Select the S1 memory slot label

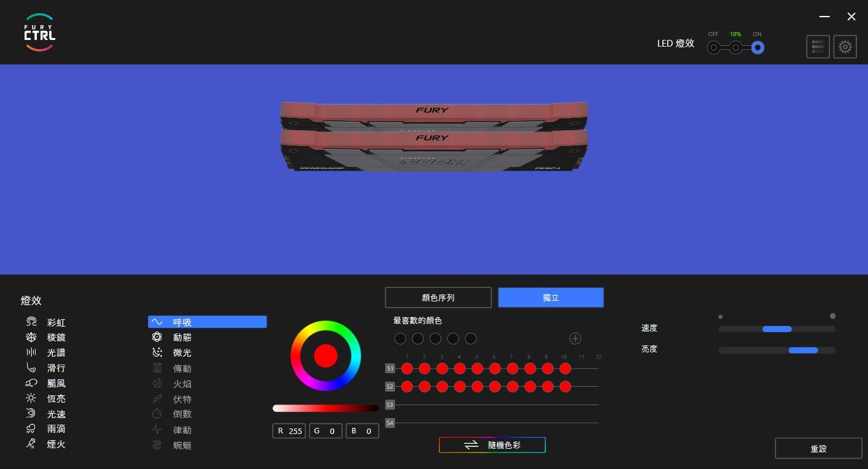389,368
